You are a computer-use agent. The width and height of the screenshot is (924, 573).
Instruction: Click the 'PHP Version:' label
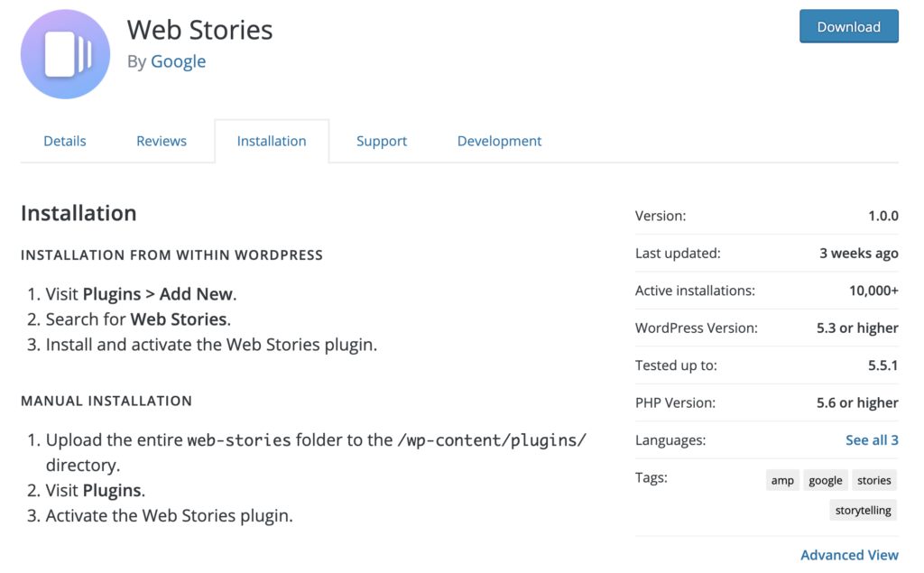pos(675,402)
